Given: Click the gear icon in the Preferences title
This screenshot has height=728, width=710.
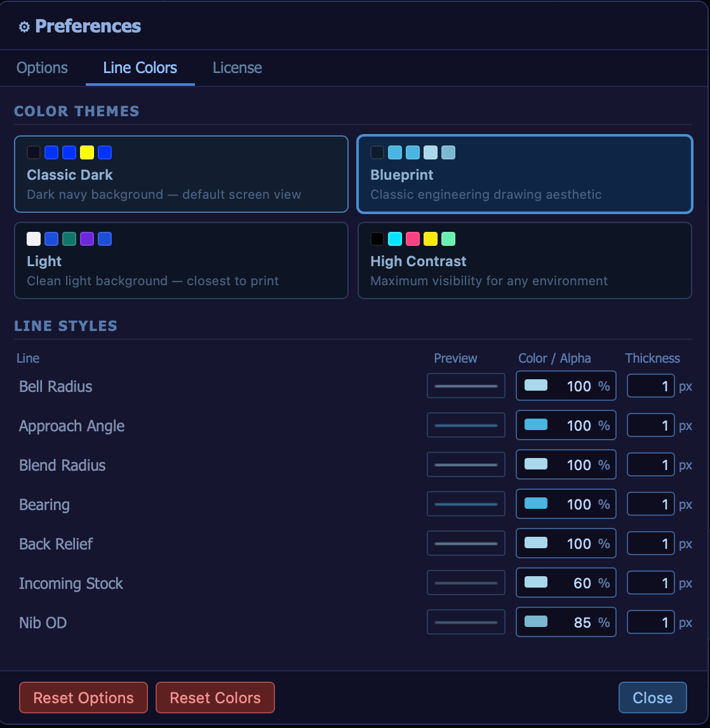Looking at the screenshot, I should [24, 27].
